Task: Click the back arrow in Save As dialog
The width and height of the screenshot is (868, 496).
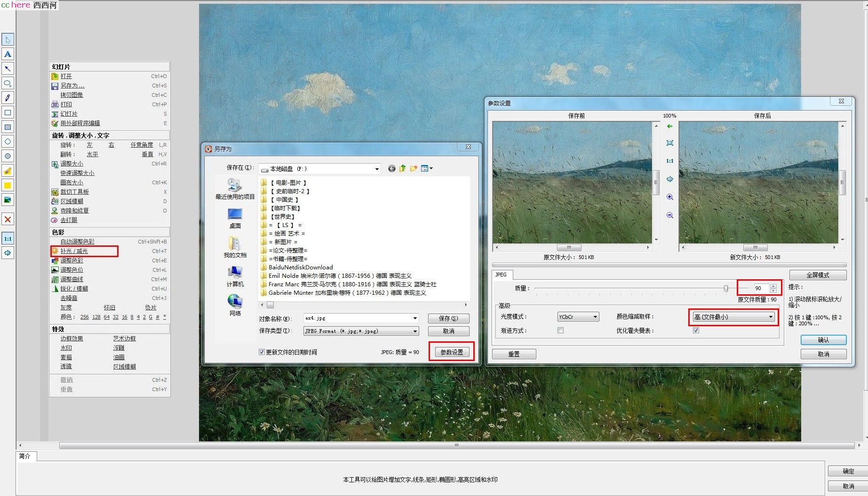Action: point(391,168)
